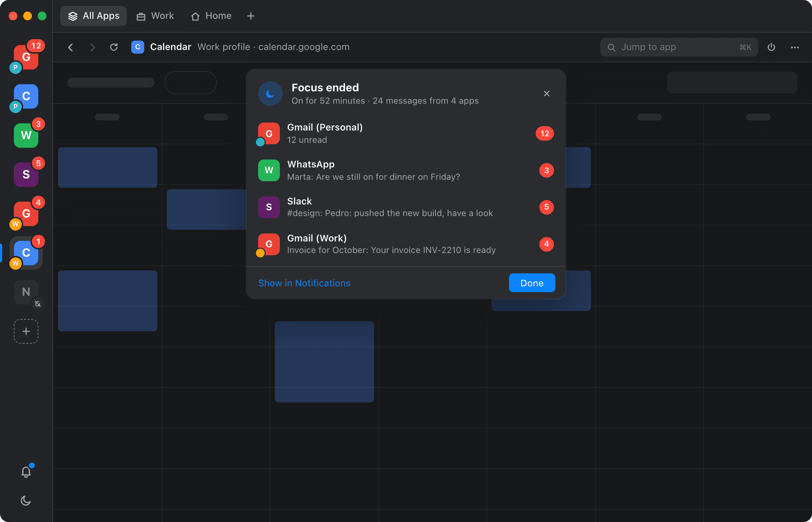Click Show in Notifications link

point(304,283)
